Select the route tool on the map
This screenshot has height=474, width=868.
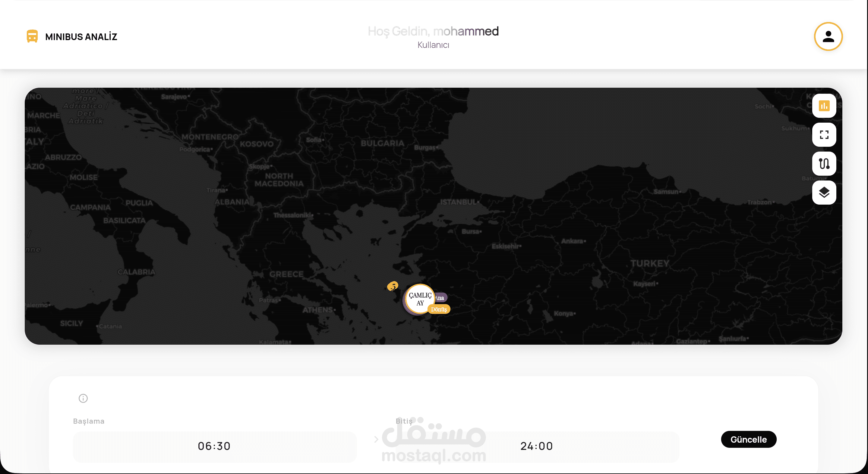coord(824,163)
